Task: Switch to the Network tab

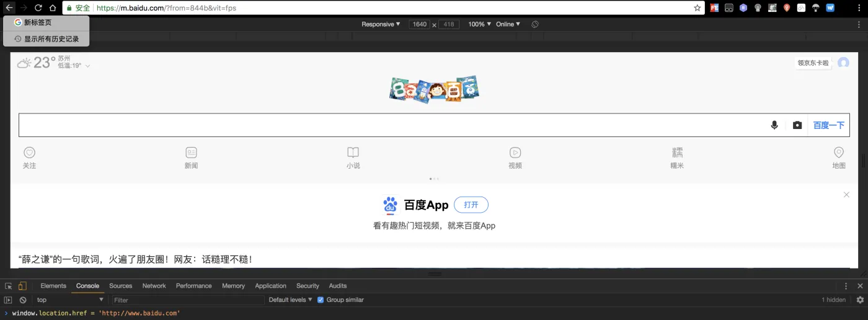Action: tap(154, 286)
